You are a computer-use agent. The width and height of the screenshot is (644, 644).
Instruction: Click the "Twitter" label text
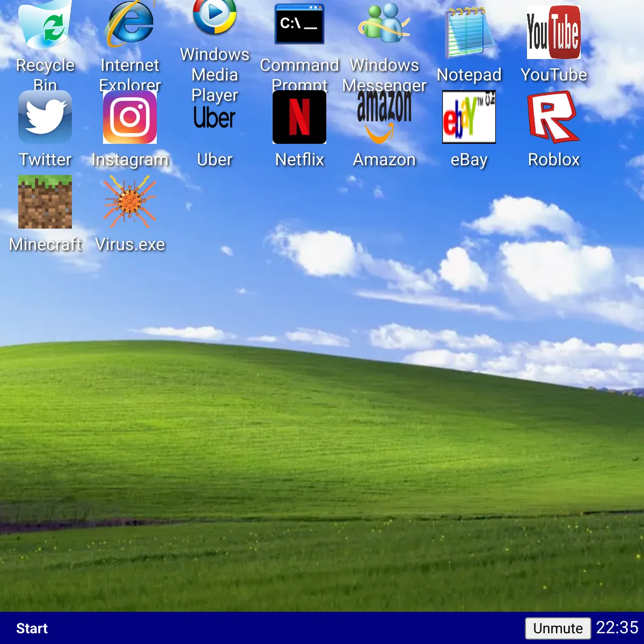tap(45, 160)
